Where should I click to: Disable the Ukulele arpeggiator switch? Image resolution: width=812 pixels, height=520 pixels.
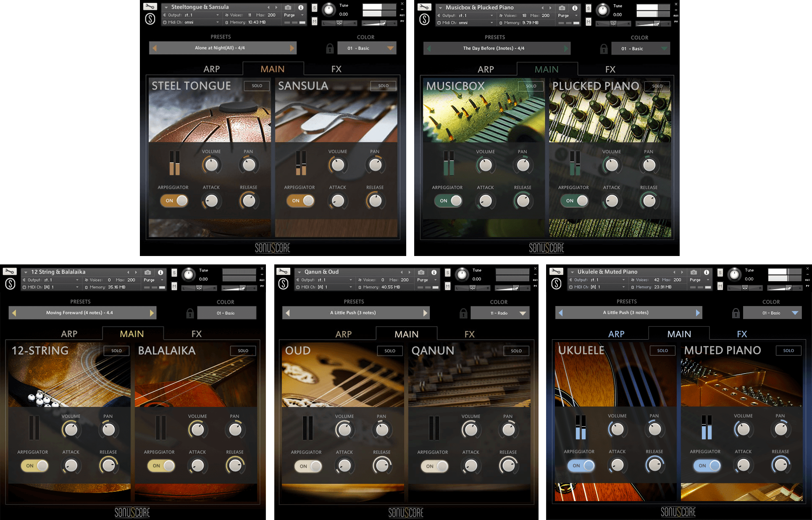pos(581,465)
